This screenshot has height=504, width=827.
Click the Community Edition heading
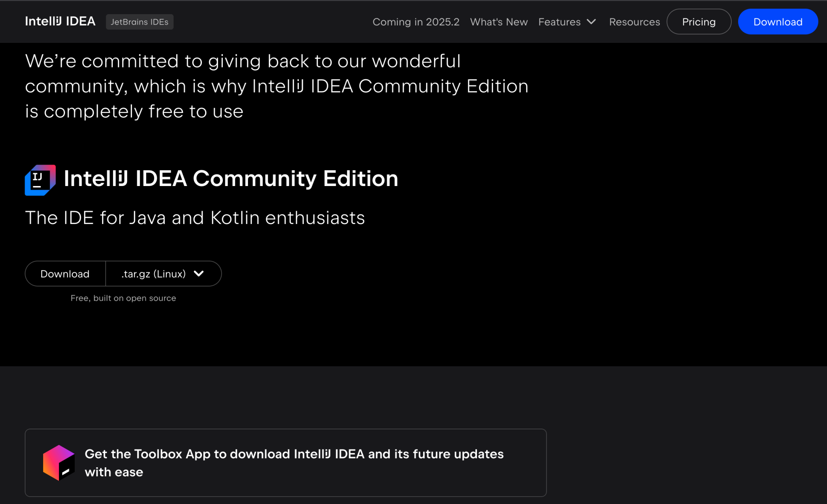[230, 178]
